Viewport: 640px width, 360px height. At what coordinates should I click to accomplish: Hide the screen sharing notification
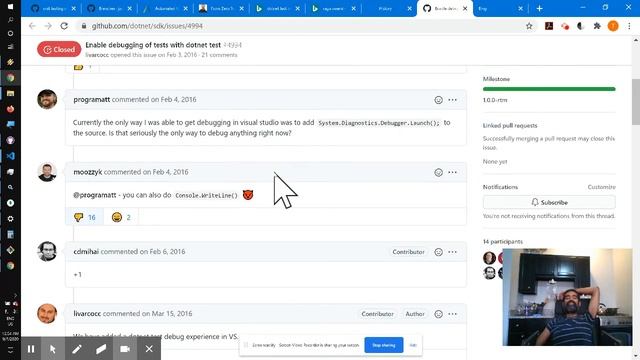click(413, 345)
